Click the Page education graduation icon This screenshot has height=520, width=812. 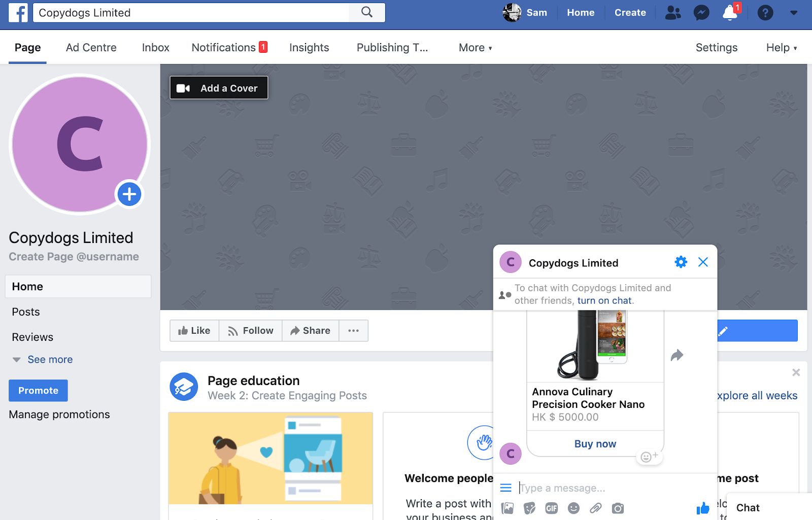[x=184, y=387]
